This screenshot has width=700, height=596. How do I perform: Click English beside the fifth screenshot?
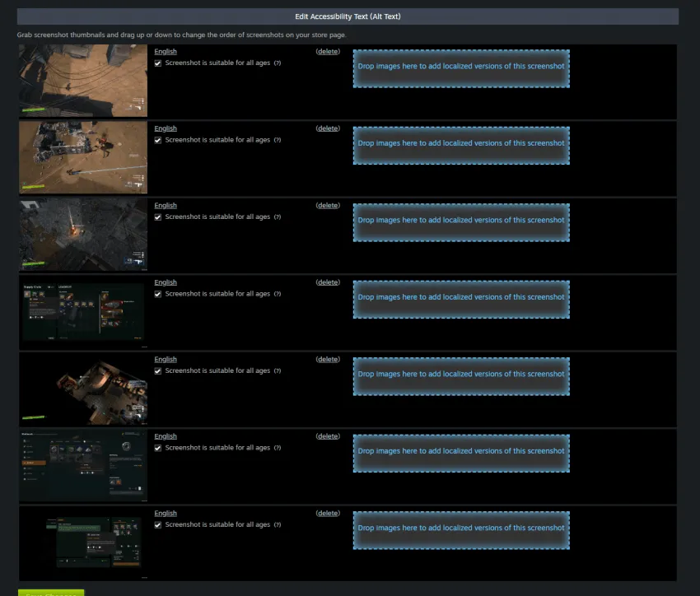pos(166,360)
